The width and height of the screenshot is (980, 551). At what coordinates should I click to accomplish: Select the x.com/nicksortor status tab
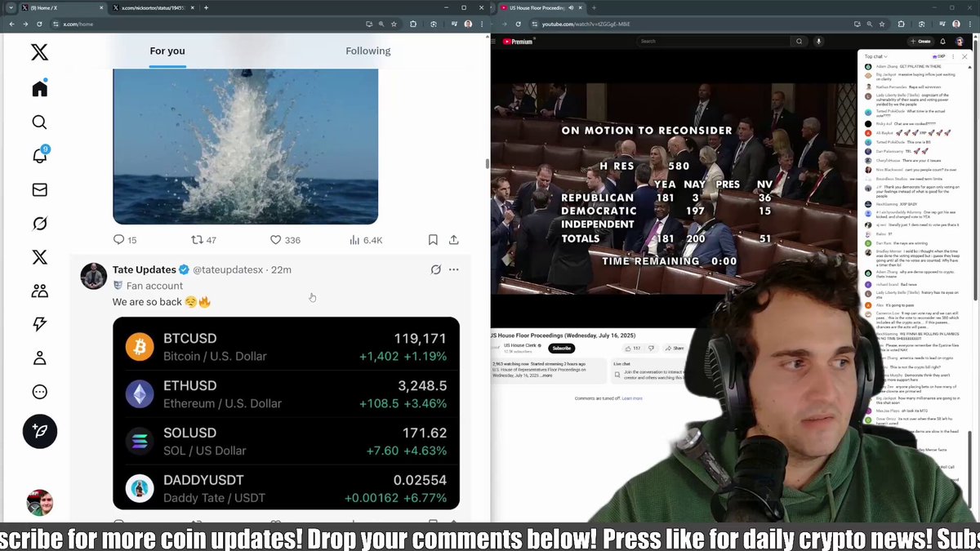(155, 7)
